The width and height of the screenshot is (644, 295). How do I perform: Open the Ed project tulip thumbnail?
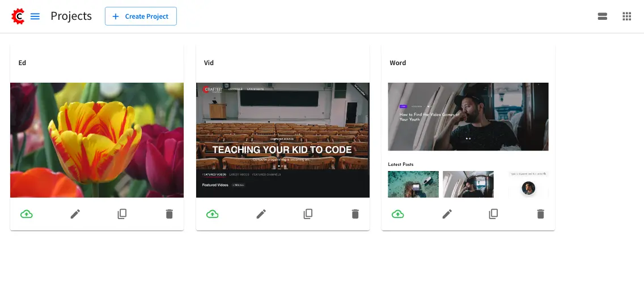[97, 140]
